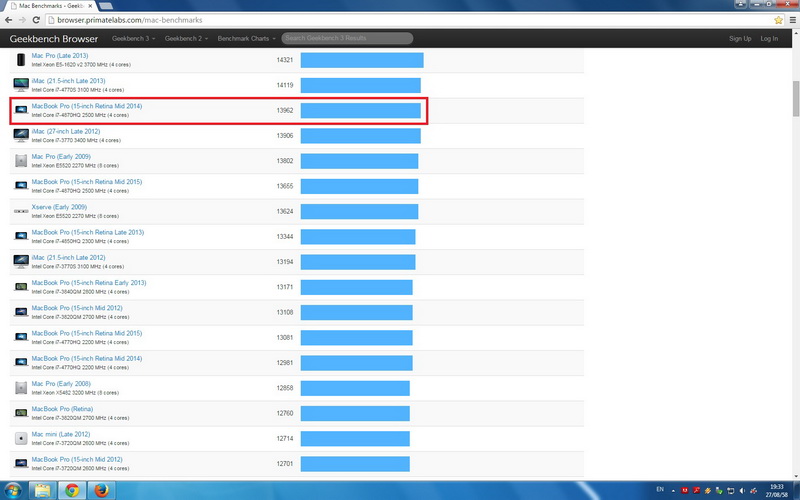Click the laptop icon in the 13171 row
This screenshot has height=500, width=800.
(x=21, y=287)
